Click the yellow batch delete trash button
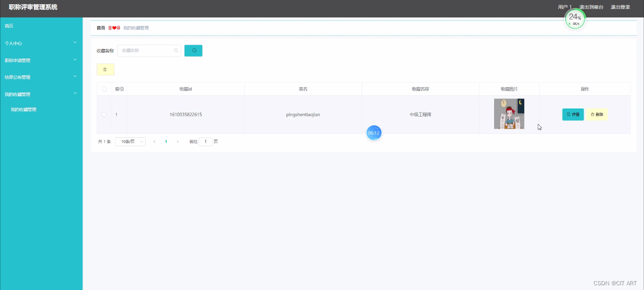This screenshot has height=290, width=644. click(x=106, y=69)
